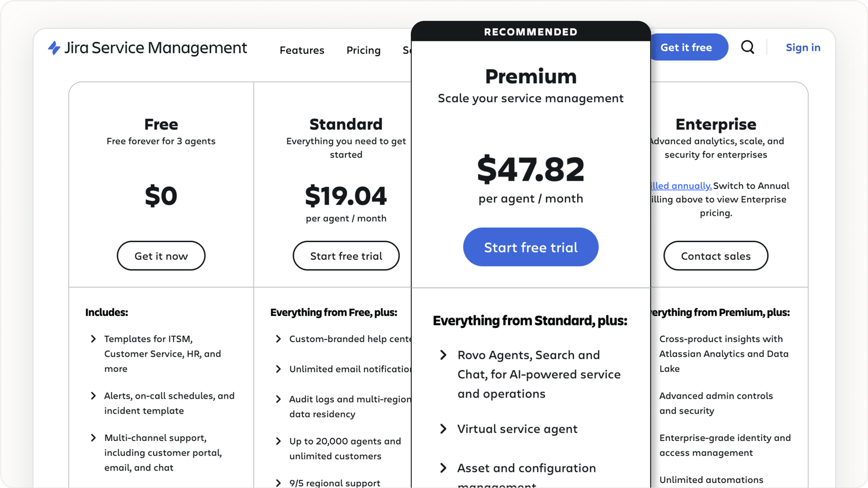Screen dimensions: 868x488
Task: Expand Rovo Agents, Search and Chat details
Action: [x=443, y=355]
